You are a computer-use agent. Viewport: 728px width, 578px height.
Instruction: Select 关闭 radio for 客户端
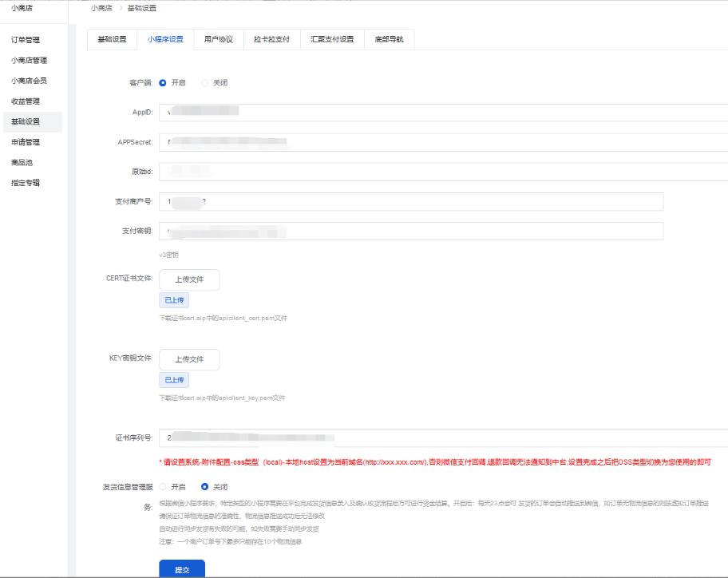(205, 83)
